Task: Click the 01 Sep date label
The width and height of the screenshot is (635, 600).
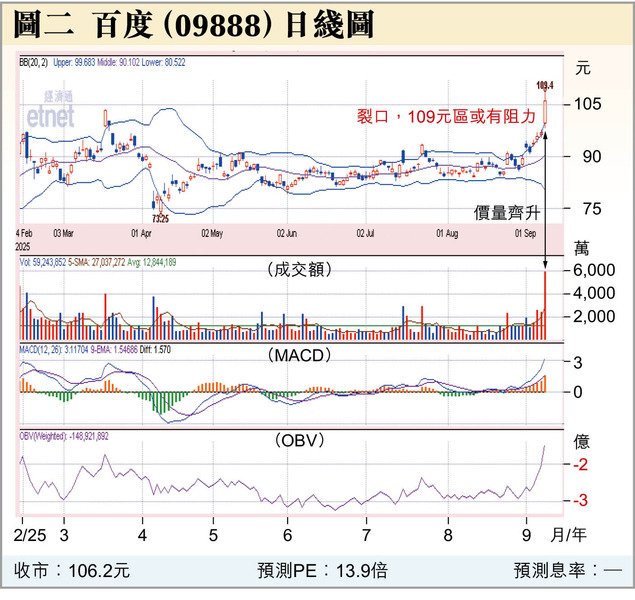Action: pos(525,233)
